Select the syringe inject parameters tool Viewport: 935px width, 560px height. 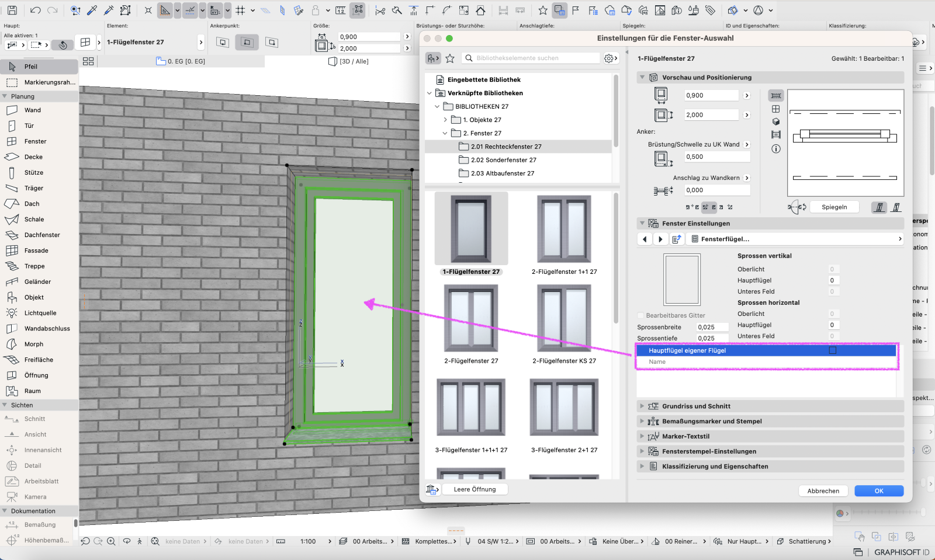pyautogui.click(x=109, y=10)
